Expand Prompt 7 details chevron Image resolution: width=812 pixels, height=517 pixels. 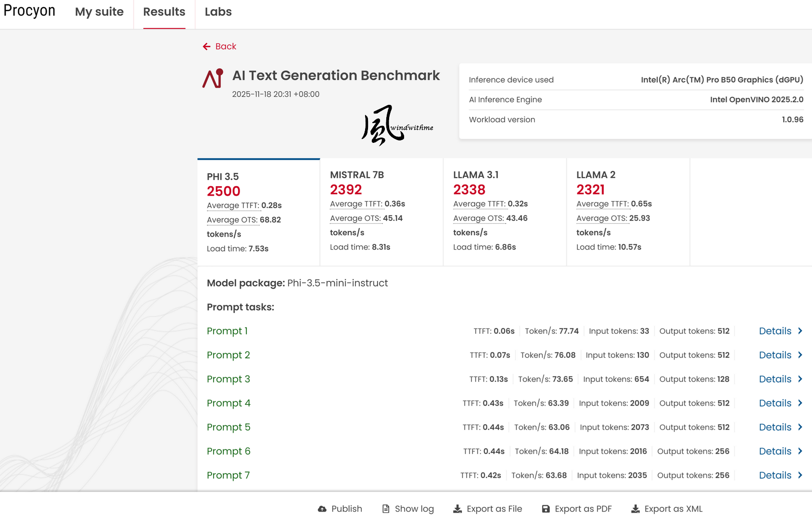(800, 475)
